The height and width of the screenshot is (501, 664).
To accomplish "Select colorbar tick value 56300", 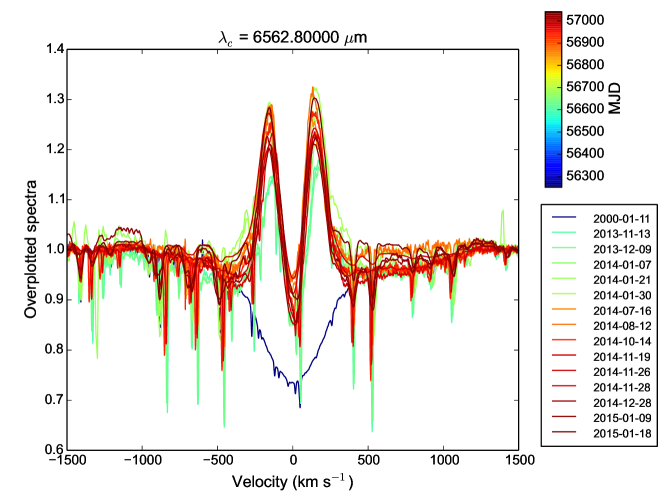I will [x=585, y=175].
